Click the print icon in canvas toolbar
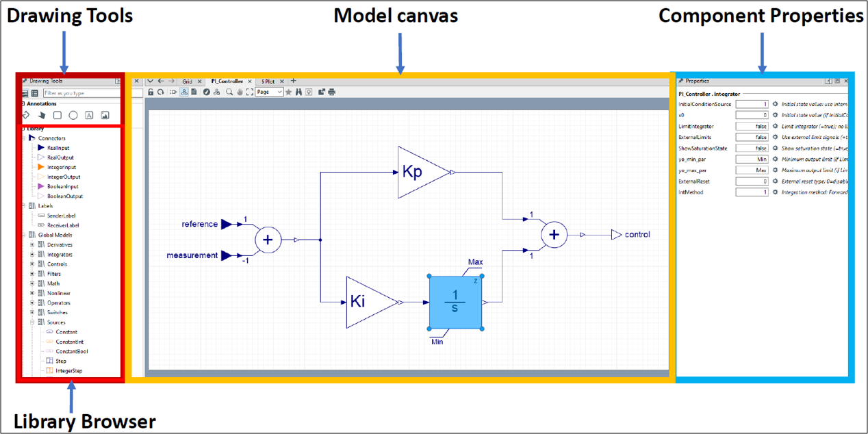The width and height of the screenshot is (868, 434). click(332, 92)
